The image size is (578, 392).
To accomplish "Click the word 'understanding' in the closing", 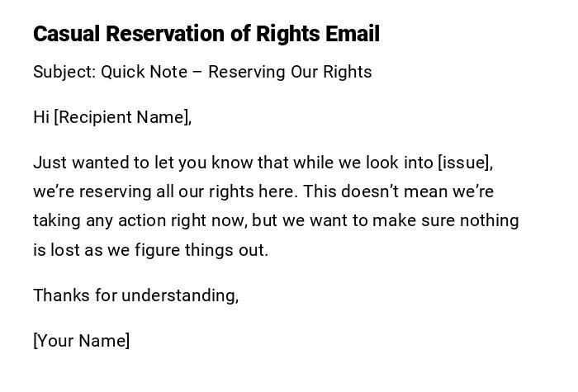I will tap(179, 295).
